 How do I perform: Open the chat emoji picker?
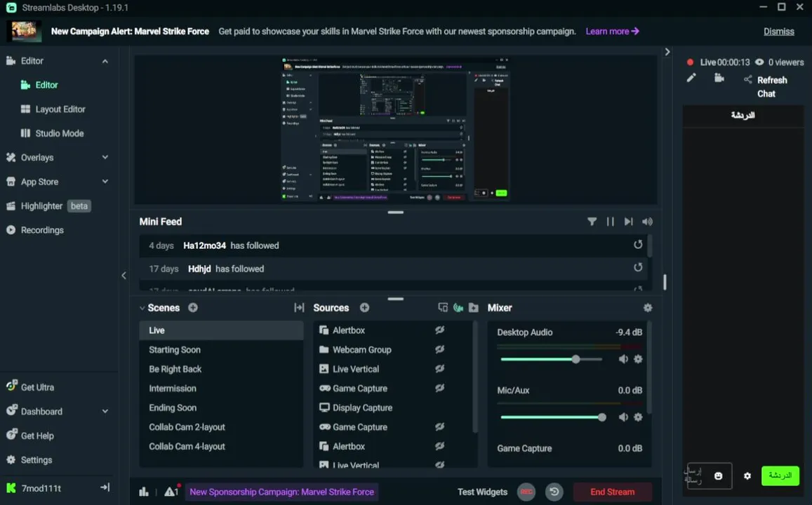[718, 476]
